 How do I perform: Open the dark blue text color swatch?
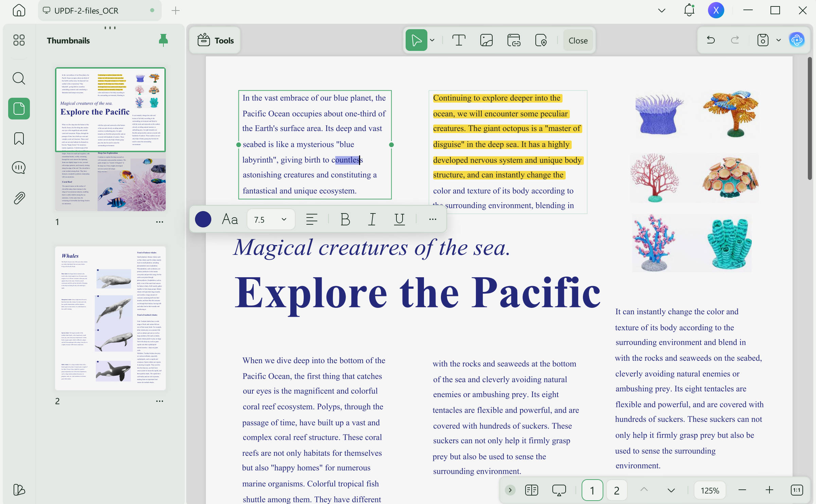tap(203, 219)
